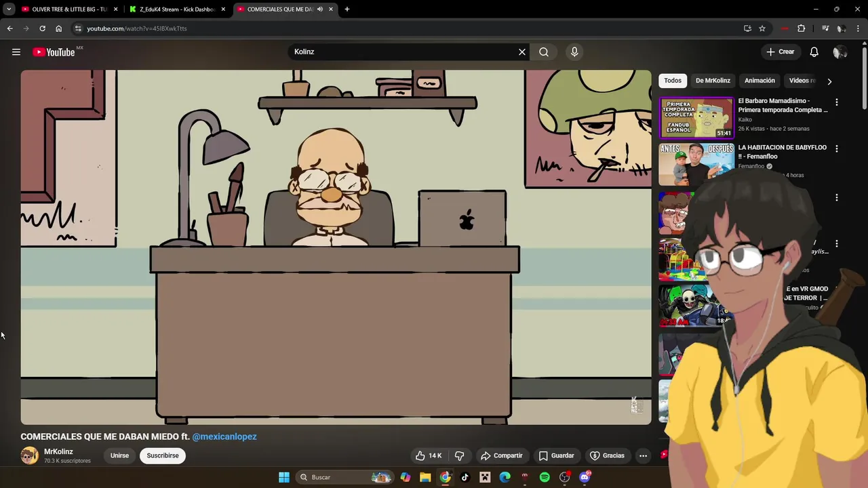
Task: Open the Chrome profile avatar
Action: tap(841, 28)
